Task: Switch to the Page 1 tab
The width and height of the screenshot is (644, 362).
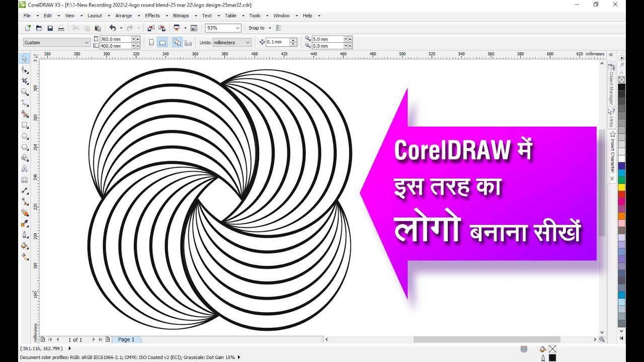Action: 126,339
